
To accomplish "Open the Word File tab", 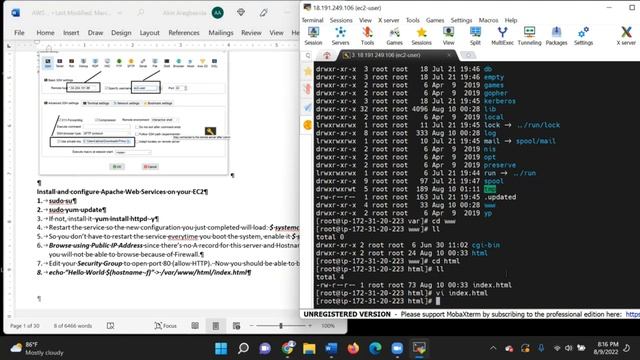I will 19,33.
